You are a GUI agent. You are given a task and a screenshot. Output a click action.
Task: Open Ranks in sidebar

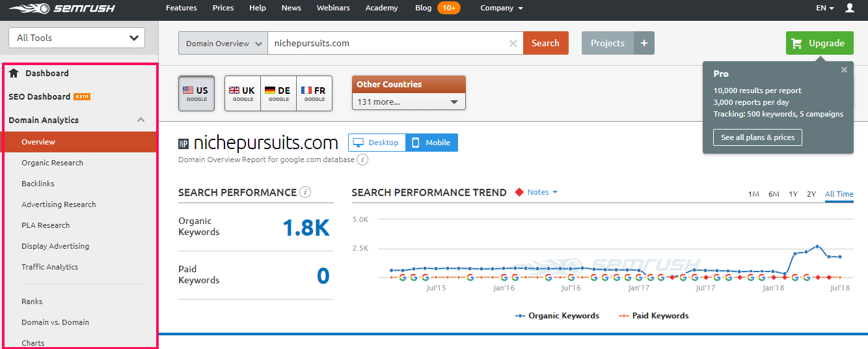click(x=32, y=301)
